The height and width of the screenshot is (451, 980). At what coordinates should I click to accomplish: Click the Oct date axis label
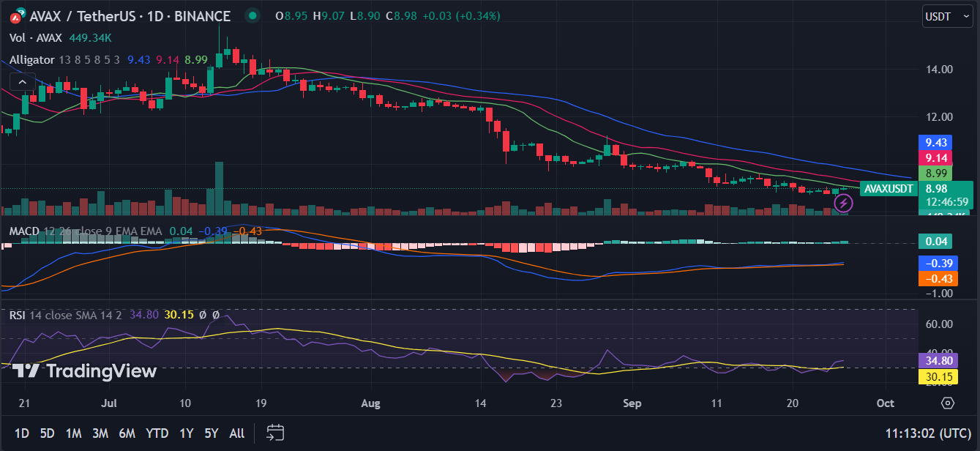pos(886,403)
